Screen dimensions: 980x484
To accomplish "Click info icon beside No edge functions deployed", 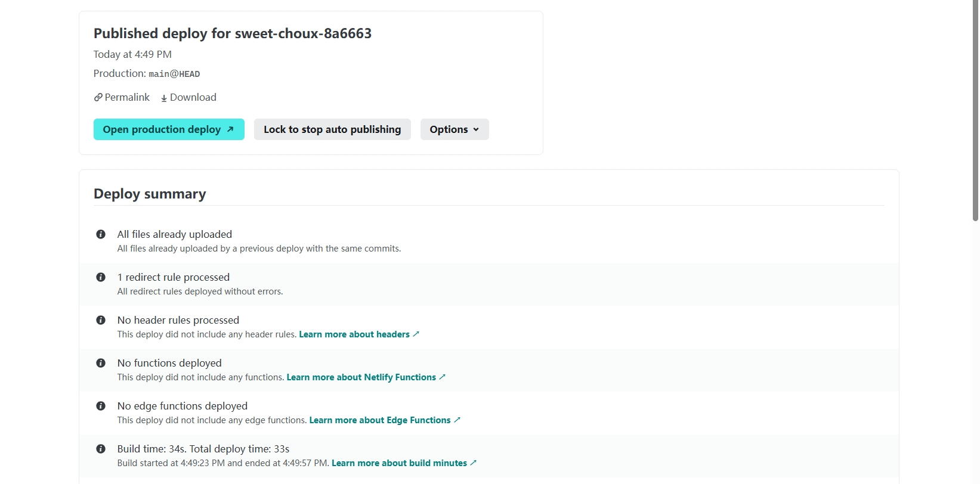I will click(101, 406).
